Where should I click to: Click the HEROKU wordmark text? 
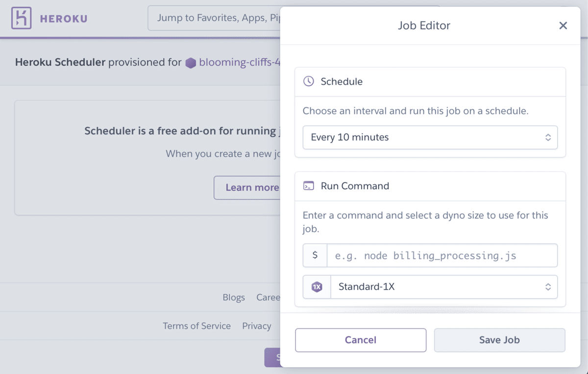click(x=64, y=19)
